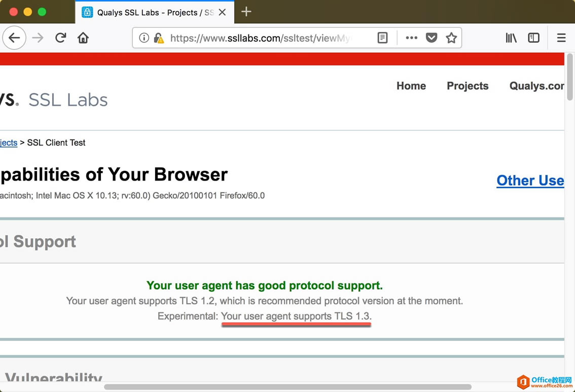This screenshot has height=392, width=575.
Task: Close the Qualys SSL Labs tab
Action: [x=222, y=12]
